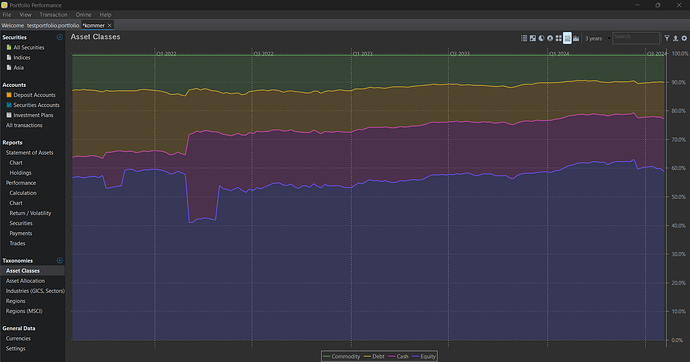Show the donut chart view
Image resolution: width=690 pixels, height=362 pixels.
[x=550, y=38]
